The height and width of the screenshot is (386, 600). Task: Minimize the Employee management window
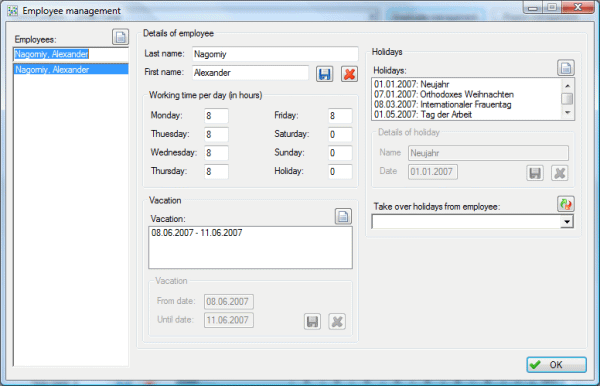(x=533, y=7)
